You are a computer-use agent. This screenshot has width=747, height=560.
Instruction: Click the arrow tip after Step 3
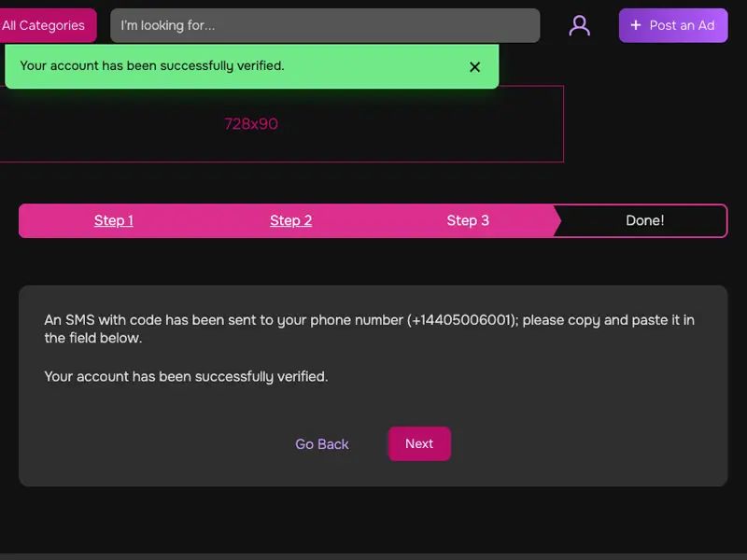pyautogui.click(x=557, y=221)
